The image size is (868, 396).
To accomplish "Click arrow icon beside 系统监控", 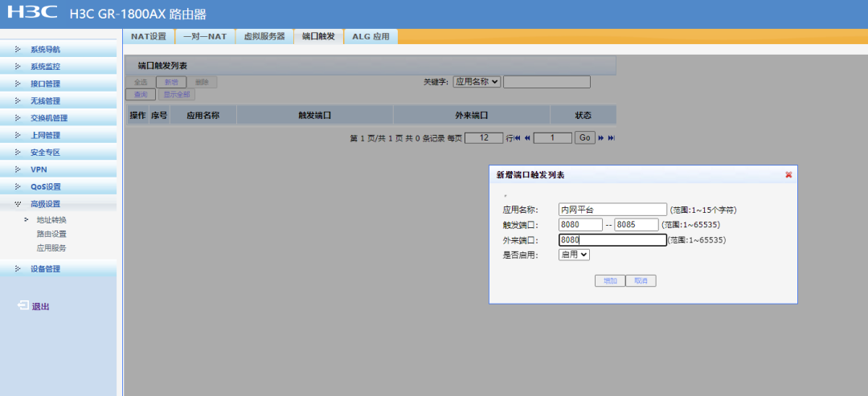I will click(18, 67).
